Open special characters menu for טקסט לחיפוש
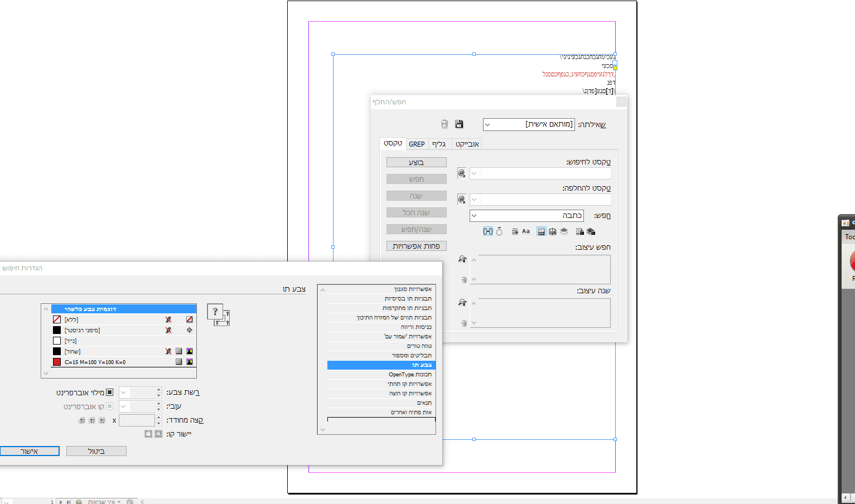 tap(462, 173)
